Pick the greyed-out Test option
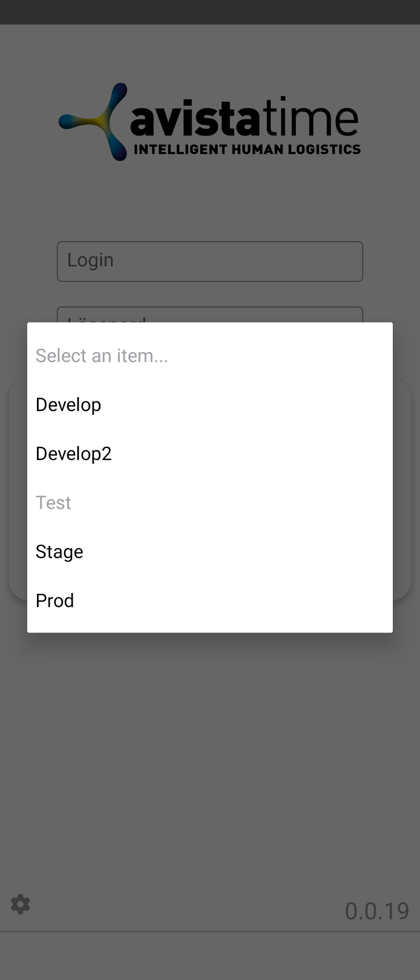Screen dimensions: 420x980 click(x=210, y=503)
